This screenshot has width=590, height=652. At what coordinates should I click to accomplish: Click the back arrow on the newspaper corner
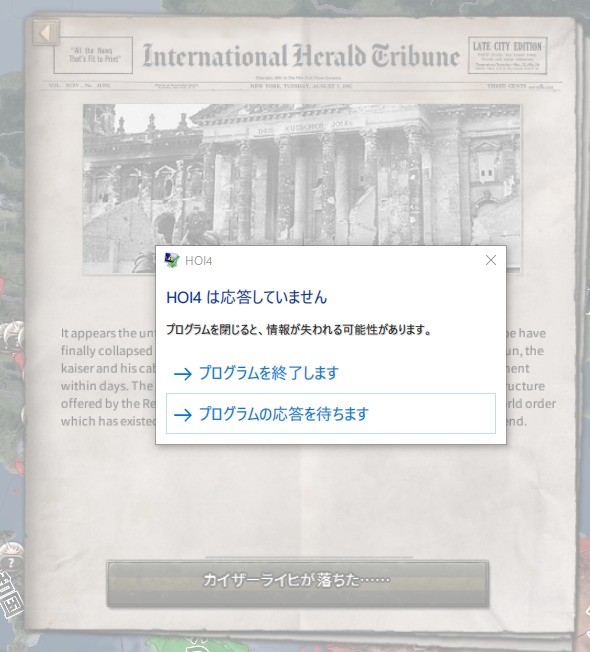[x=46, y=32]
